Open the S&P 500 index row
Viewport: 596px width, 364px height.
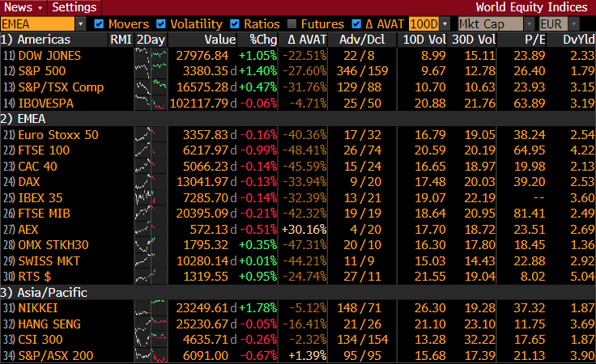click(x=42, y=71)
